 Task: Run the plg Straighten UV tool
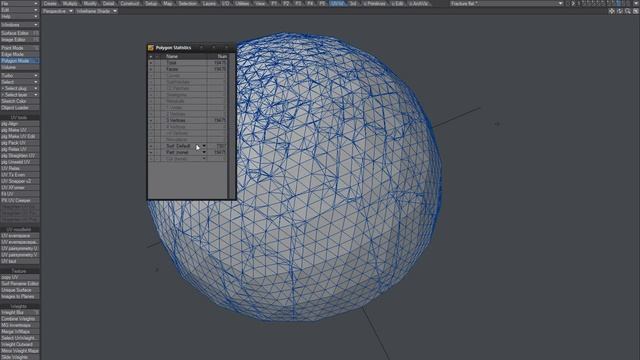tap(20, 156)
